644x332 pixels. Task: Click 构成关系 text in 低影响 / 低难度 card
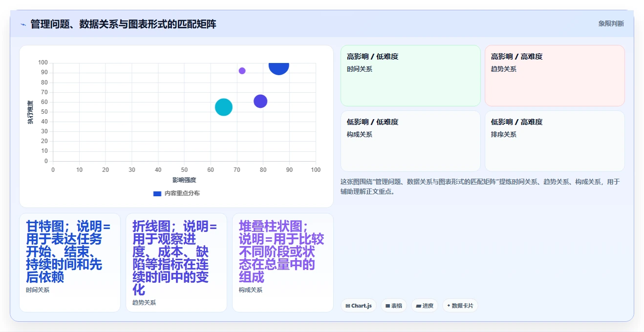(360, 135)
